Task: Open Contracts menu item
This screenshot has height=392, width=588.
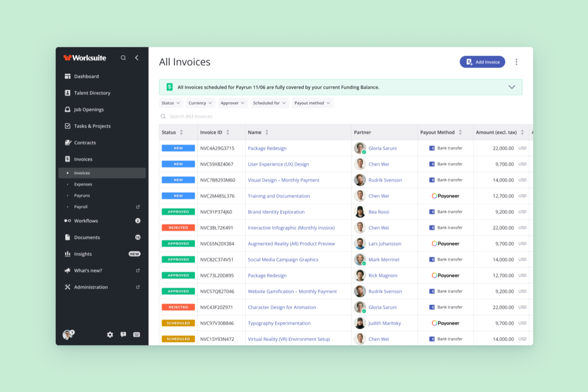Action: [x=85, y=143]
